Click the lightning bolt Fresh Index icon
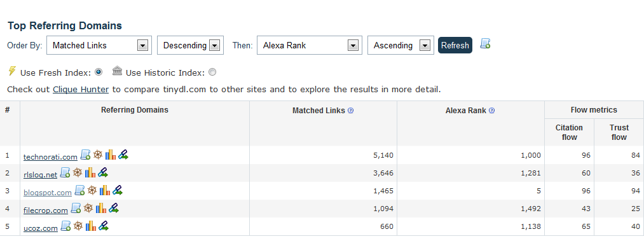Viewport: 644px width, 241px height. click(x=12, y=71)
